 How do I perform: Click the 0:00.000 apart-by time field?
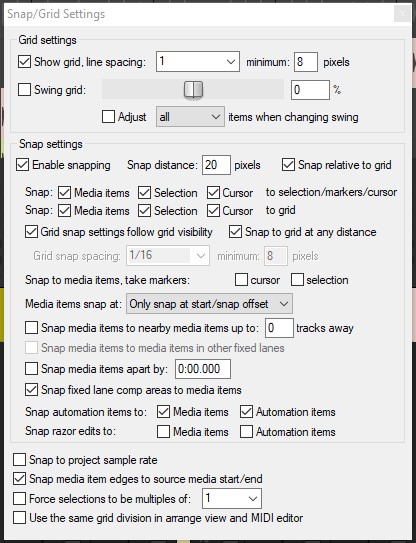[203, 369]
